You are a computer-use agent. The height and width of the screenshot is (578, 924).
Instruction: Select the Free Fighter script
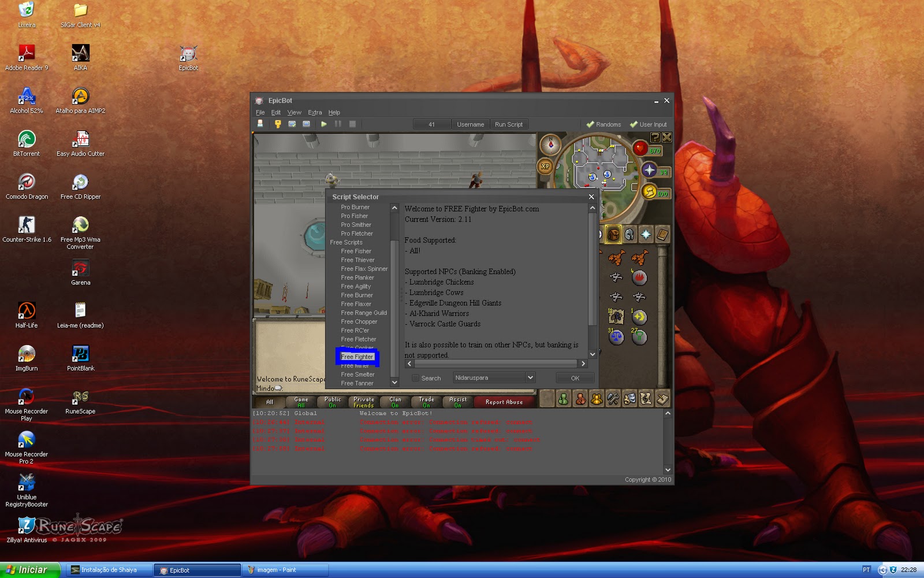pos(357,357)
